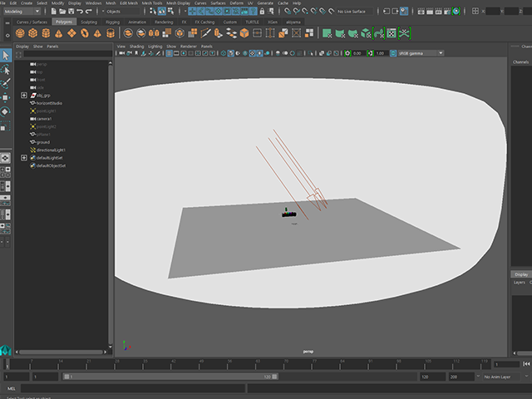The image size is (532, 399).
Task: Open the viewport Lighting menu
Action: (x=155, y=47)
